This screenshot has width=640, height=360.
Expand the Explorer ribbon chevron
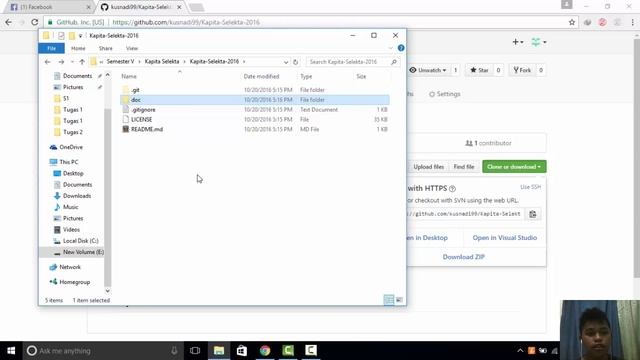point(390,48)
